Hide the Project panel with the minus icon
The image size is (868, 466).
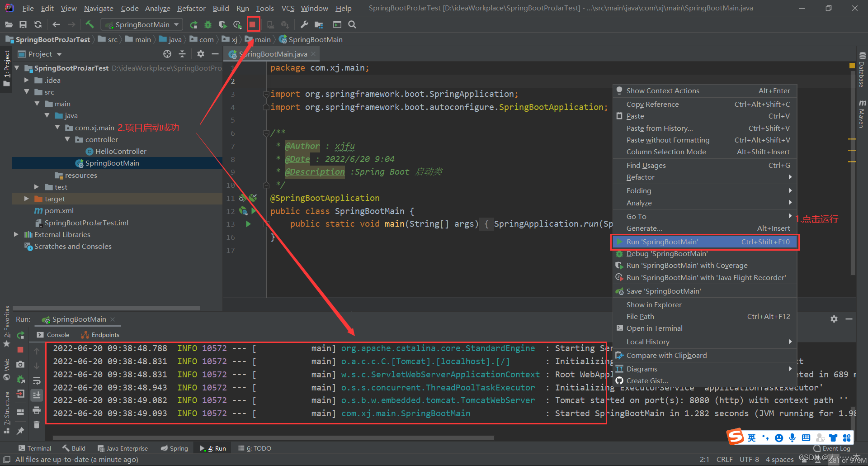215,54
